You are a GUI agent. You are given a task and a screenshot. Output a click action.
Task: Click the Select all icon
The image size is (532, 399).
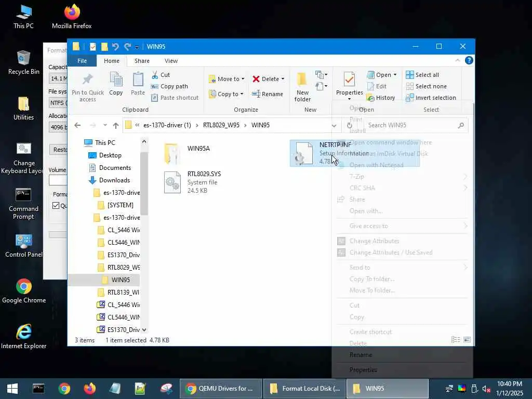pyautogui.click(x=409, y=75)
